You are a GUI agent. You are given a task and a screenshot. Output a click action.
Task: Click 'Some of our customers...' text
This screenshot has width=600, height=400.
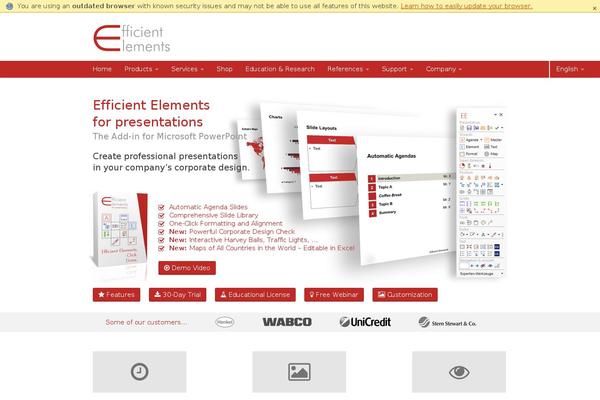tap(146, 322)
